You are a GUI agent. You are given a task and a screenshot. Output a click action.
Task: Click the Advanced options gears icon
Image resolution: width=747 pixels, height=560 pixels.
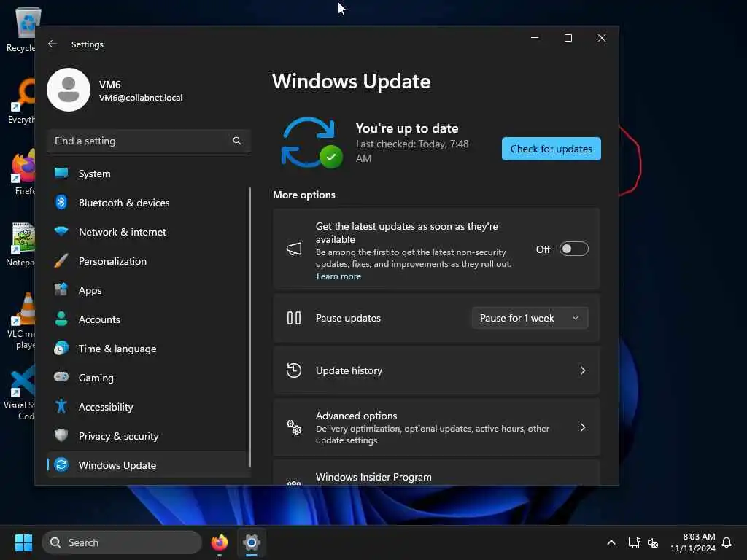(294, 427)
